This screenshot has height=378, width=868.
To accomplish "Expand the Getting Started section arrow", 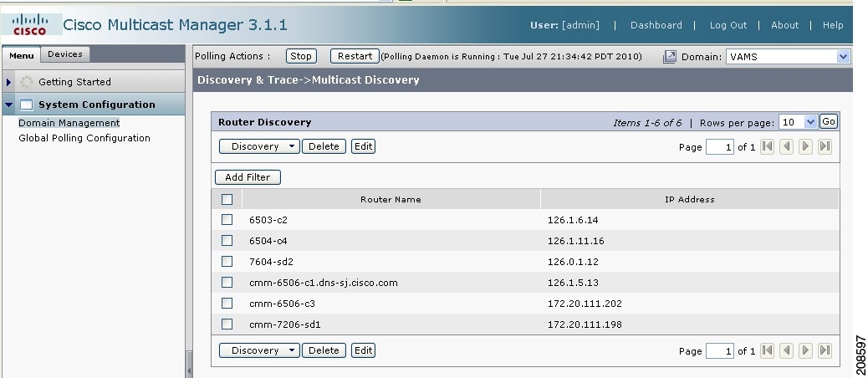I will pyautogui.click(x=9, y=82).
